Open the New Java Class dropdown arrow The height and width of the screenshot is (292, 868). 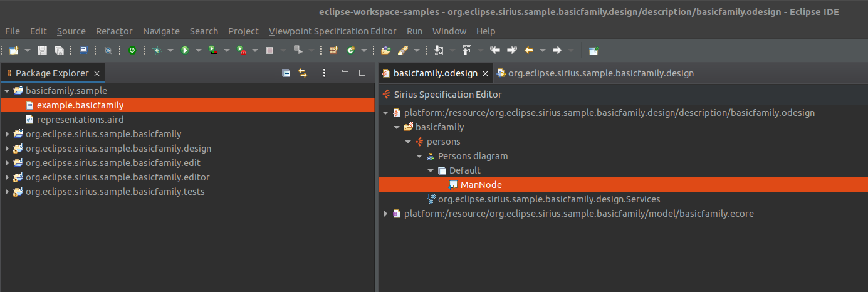[x=364, y=50]
